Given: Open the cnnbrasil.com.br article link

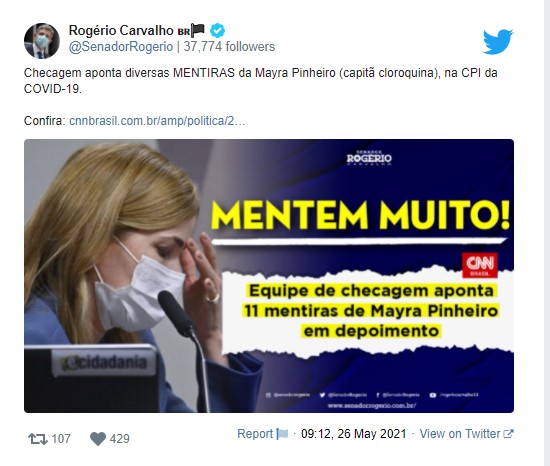Looking at the screenshot, I should 157,121.
